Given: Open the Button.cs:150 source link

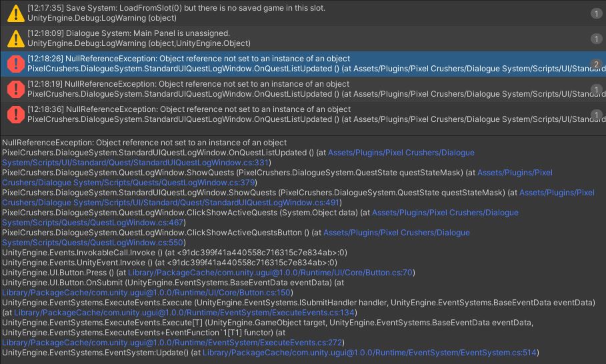Looking at the screenshot, I should point(146,293).
